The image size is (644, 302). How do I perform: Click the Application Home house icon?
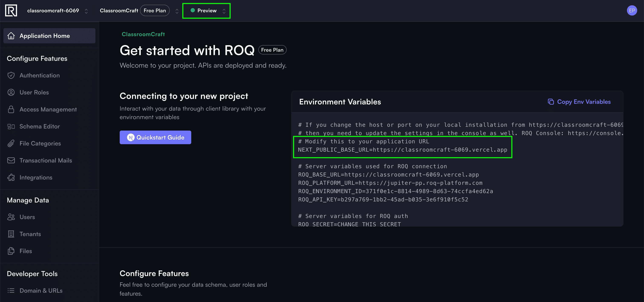pos(11,36)
